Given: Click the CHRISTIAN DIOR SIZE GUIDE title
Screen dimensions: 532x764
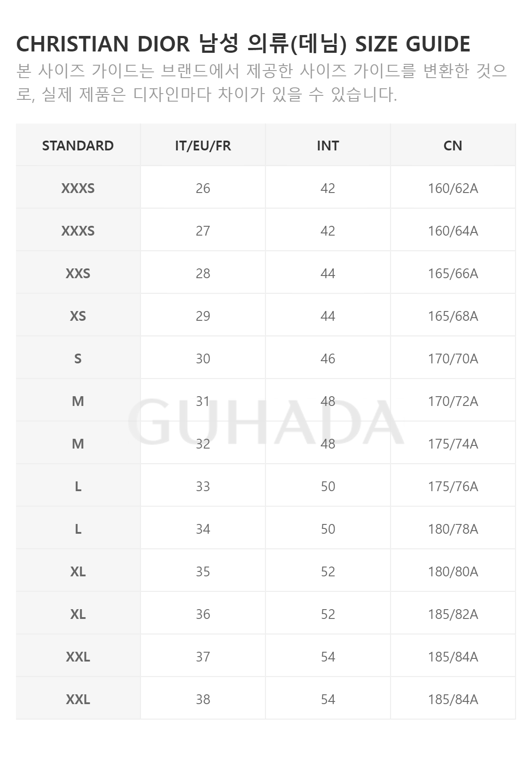Looking at the screenshot, I should coord(243,43).
